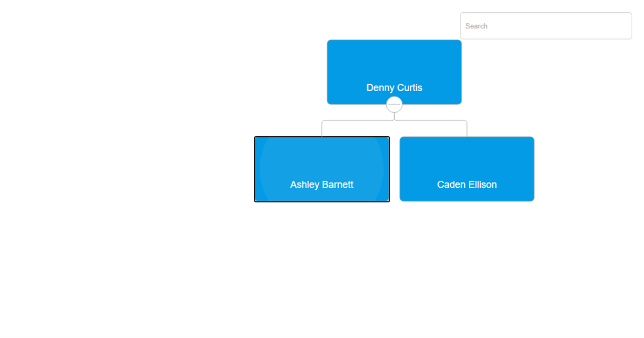Image resolution: width=644 pixels, height=338 pixels.
Task: Click empty canvas left of Ashley Barnett
Action: click(x=134, y=169)
